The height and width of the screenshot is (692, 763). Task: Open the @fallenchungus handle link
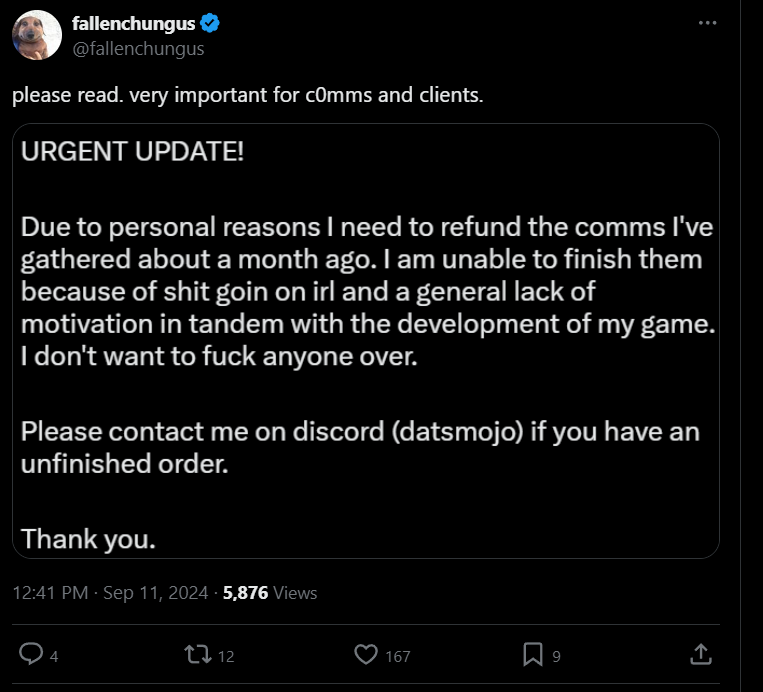point(138,47)
